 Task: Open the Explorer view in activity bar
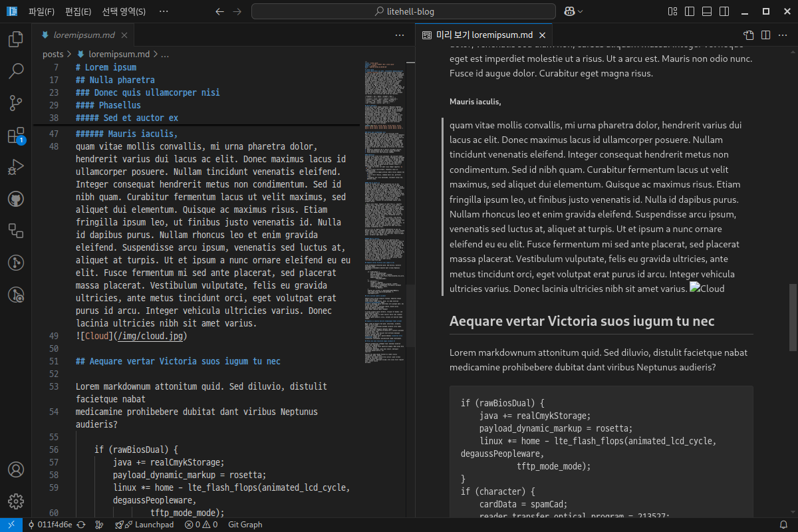coord(16,39)
